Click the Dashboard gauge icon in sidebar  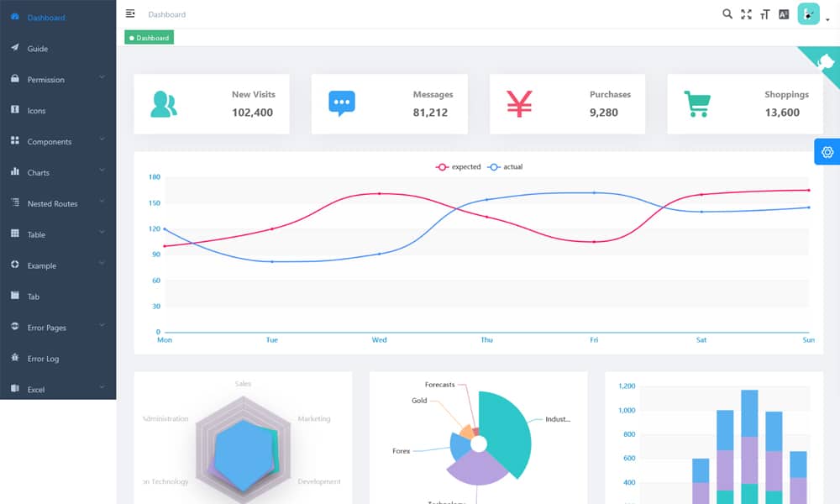14,17
